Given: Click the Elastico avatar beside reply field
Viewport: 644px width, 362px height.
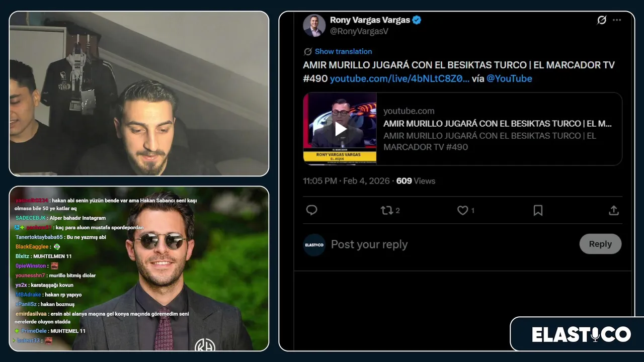Looking at the screenshot, I should click(314, 245).
